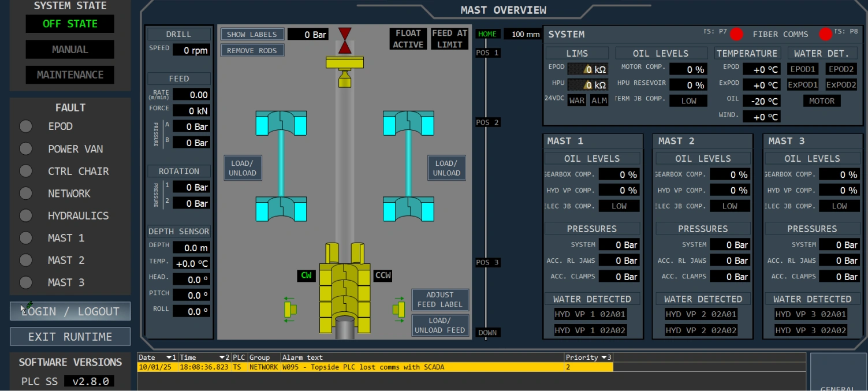Viewport: 868px width, 391px height.
Task: Open the Time column sort arrow
Action: point(223,358)
